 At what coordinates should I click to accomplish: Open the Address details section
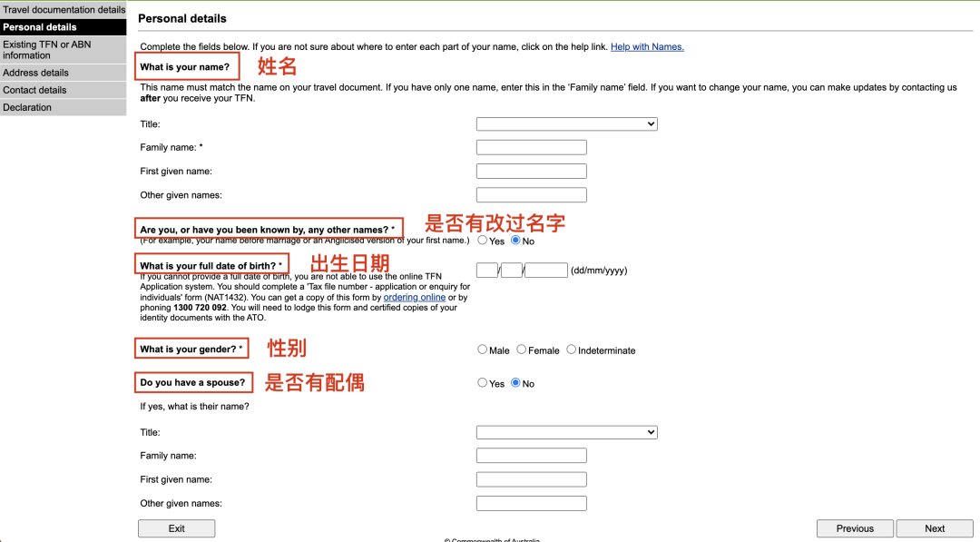(64, 73)
